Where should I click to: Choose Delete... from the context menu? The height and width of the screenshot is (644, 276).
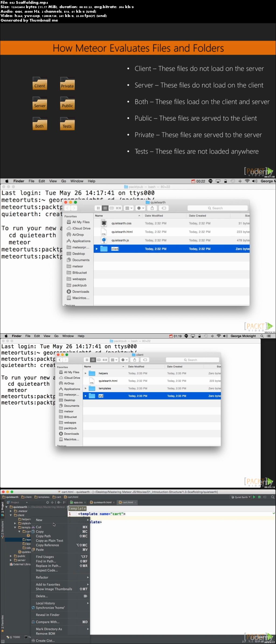tap(60, 596)
